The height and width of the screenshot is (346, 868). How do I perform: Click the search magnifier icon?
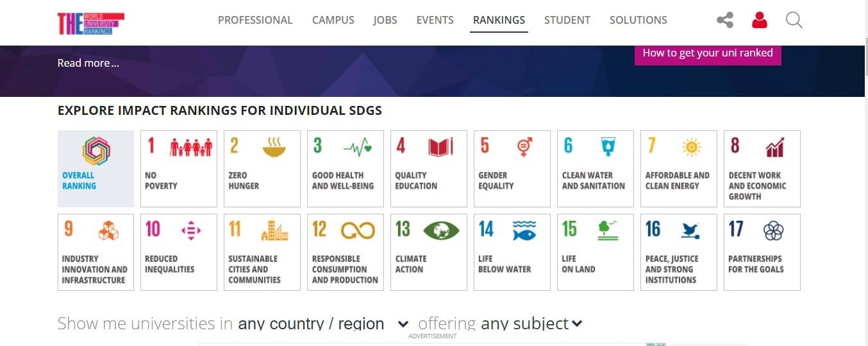point(794,21)
